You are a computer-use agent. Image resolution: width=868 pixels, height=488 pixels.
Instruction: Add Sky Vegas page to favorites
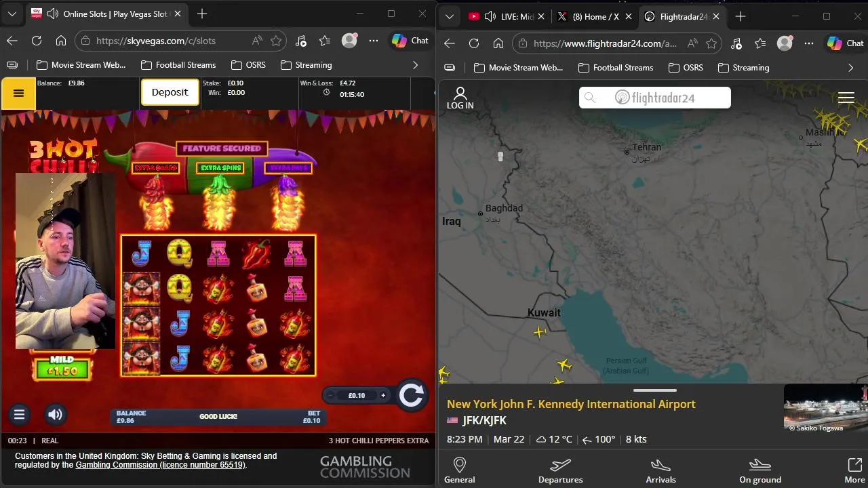pyautogui.click(x=276, y=41)
